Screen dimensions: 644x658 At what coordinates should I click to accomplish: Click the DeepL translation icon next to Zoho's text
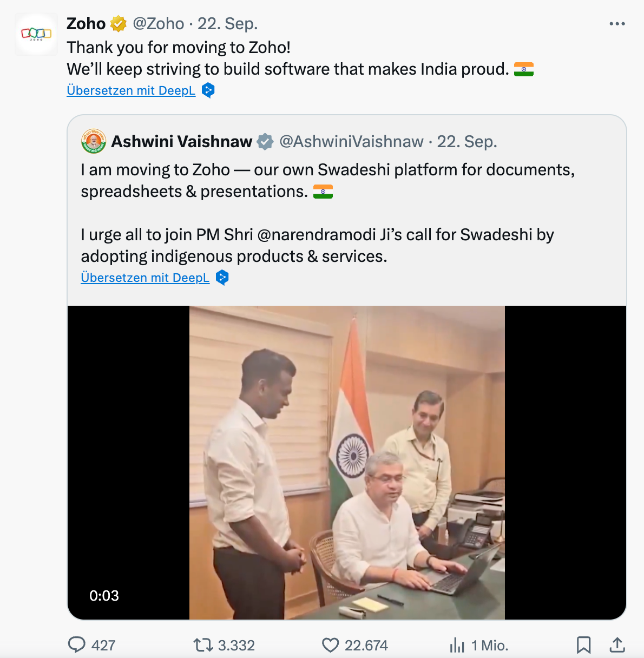pos(208,90)
